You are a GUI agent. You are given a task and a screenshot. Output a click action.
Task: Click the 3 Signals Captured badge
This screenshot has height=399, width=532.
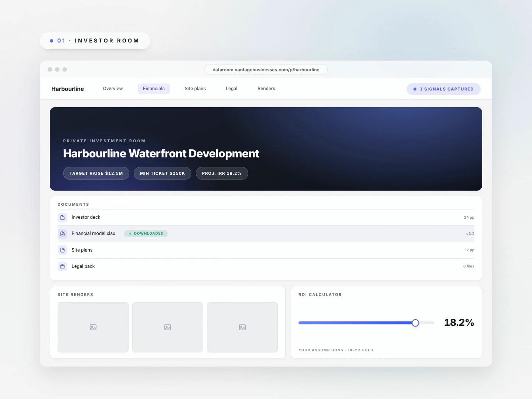tap(443, 89)
